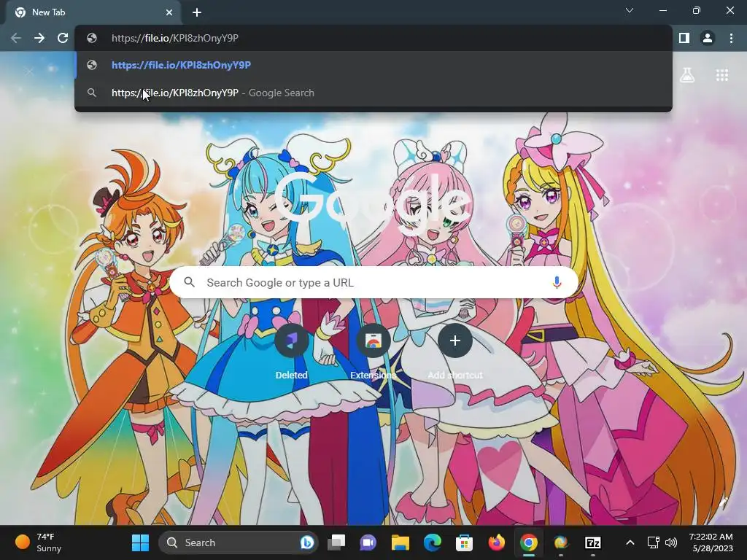Open 7-Zip from the taskbar
Viewport: 747px width, 560px height.
592,542
